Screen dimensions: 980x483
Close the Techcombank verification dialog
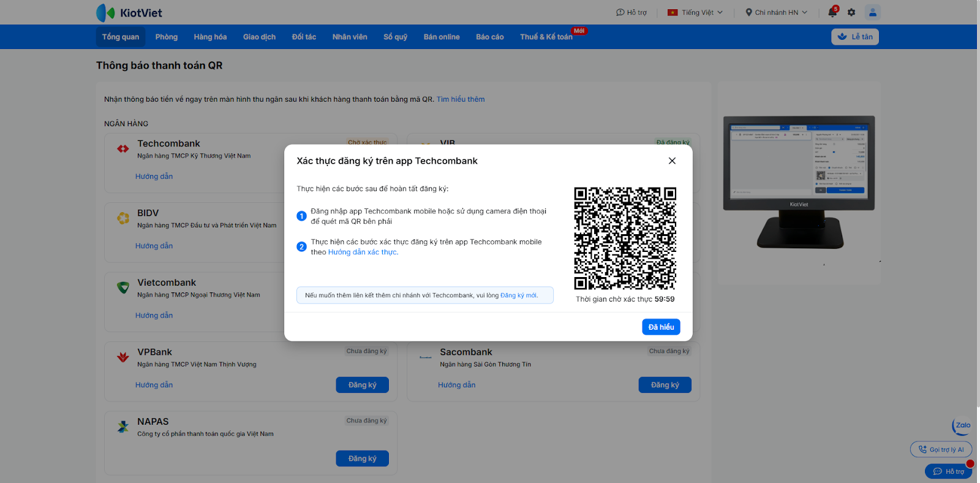[672, 161]
